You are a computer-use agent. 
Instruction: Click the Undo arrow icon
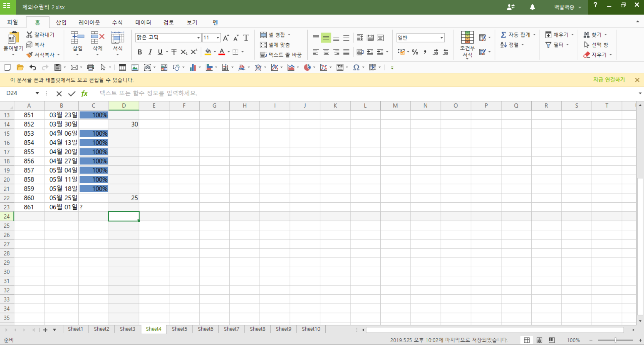pyautogui.click(x=33, y=68)
